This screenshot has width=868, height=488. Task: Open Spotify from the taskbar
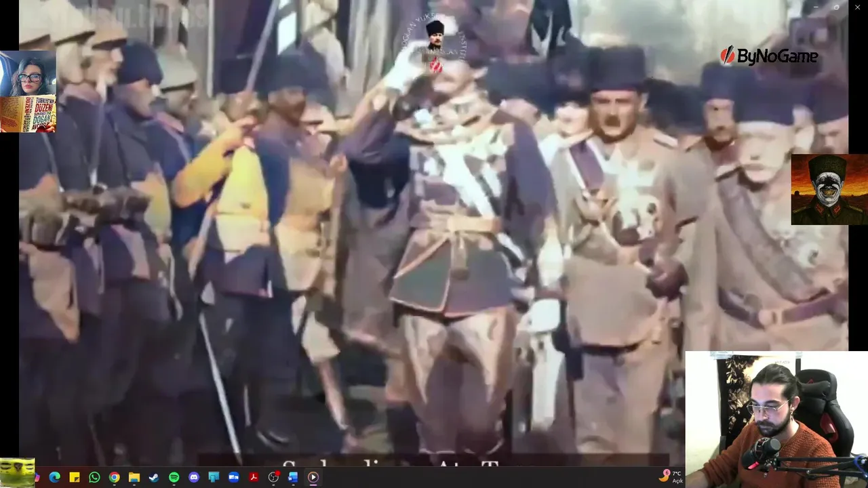[174, 477]
